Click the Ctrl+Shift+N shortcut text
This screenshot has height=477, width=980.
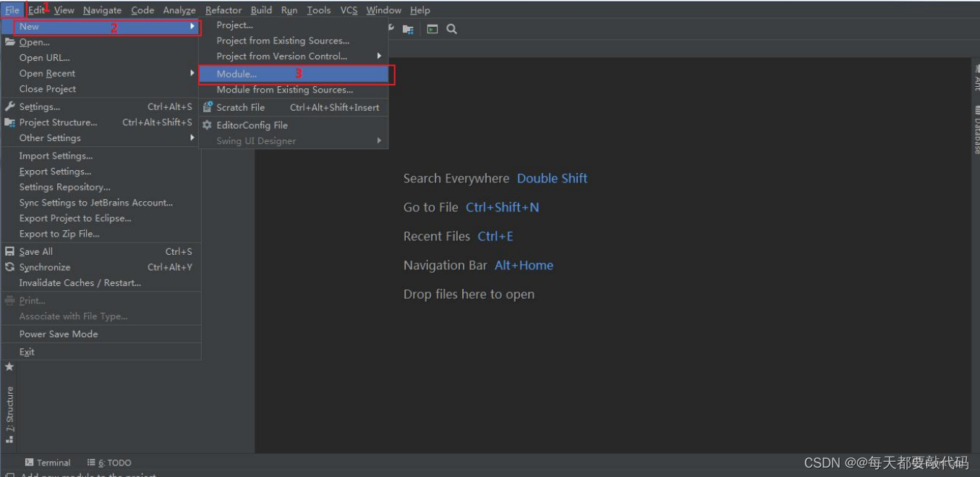(x=502, y=208)
